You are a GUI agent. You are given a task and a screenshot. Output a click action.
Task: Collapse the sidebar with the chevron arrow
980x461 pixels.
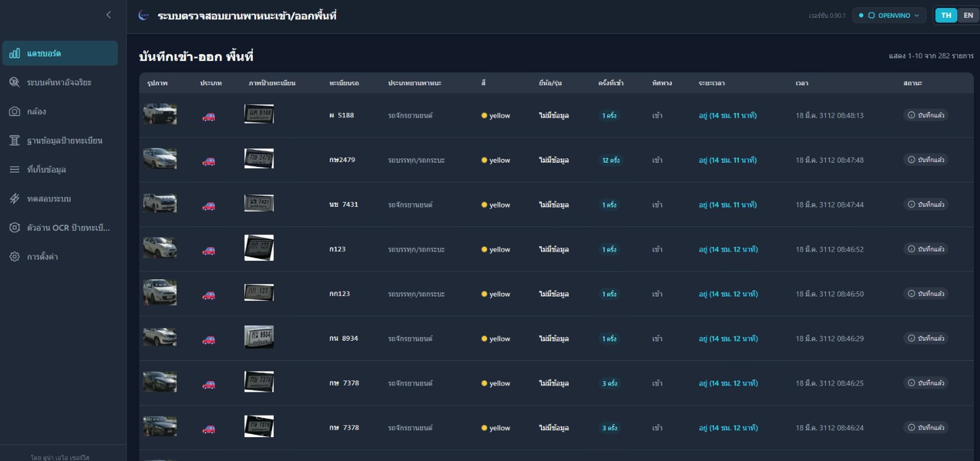109,15
